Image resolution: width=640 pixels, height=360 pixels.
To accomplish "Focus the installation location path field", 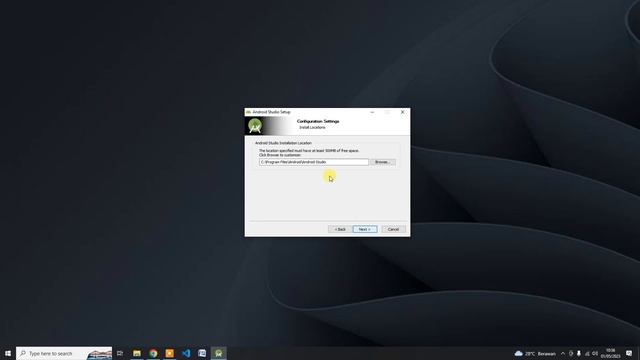I will click(313, 162).
